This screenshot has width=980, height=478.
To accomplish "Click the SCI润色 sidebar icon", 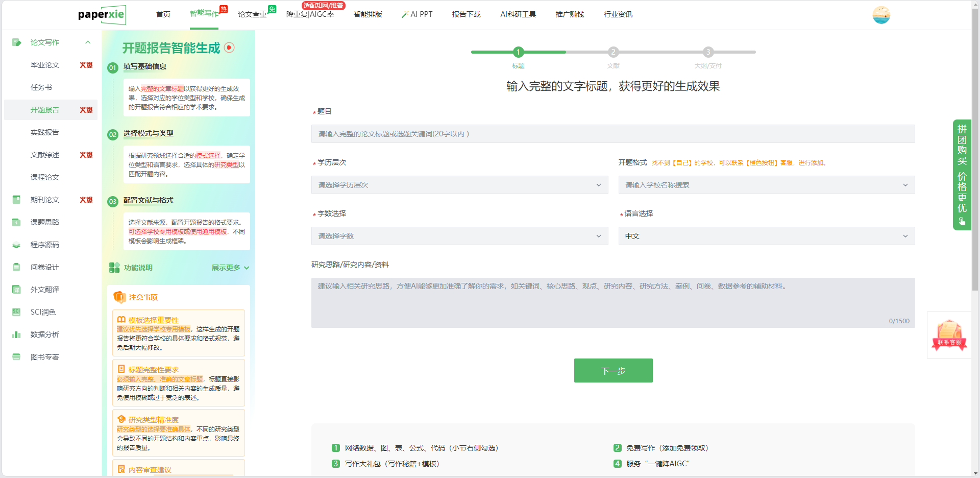I will tap(16, 312).
